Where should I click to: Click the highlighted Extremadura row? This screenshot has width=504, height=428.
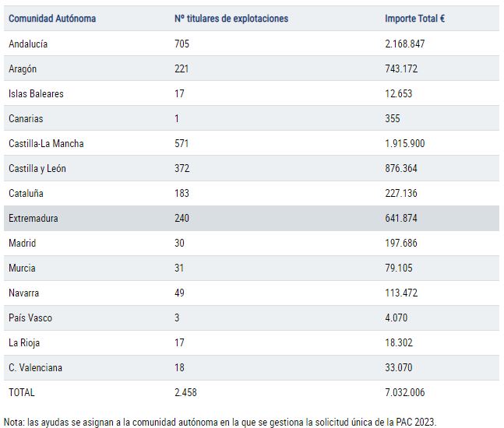(252, 219)
